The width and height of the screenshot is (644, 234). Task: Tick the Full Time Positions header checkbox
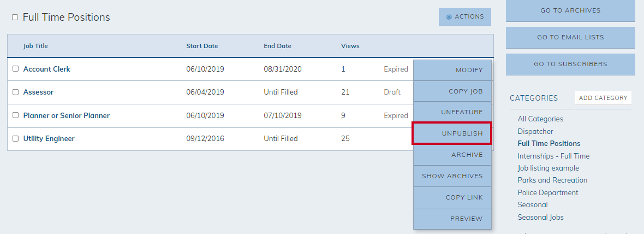point(15,17)
